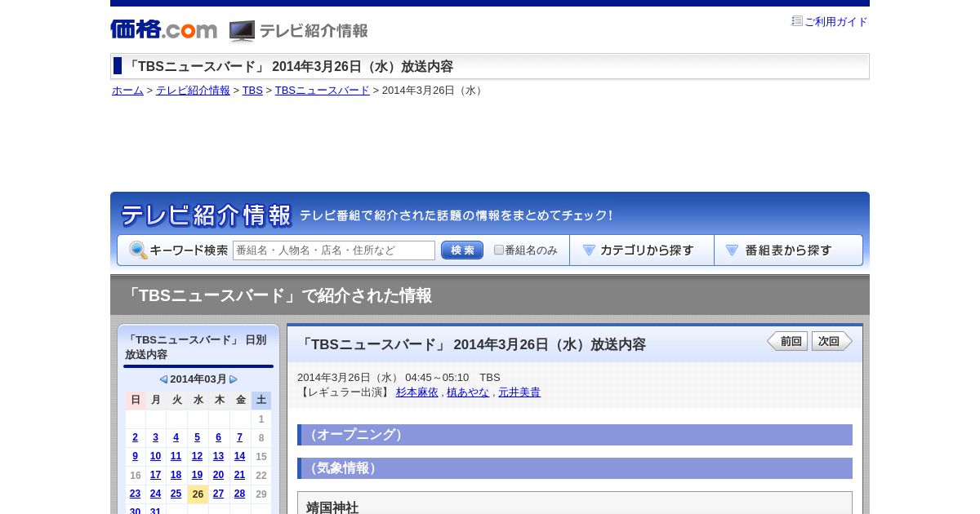Viewport: 980px width, 514px height.
Task: Open テレビ紹介情報 breadcrumb link
Action: [193, 91]
